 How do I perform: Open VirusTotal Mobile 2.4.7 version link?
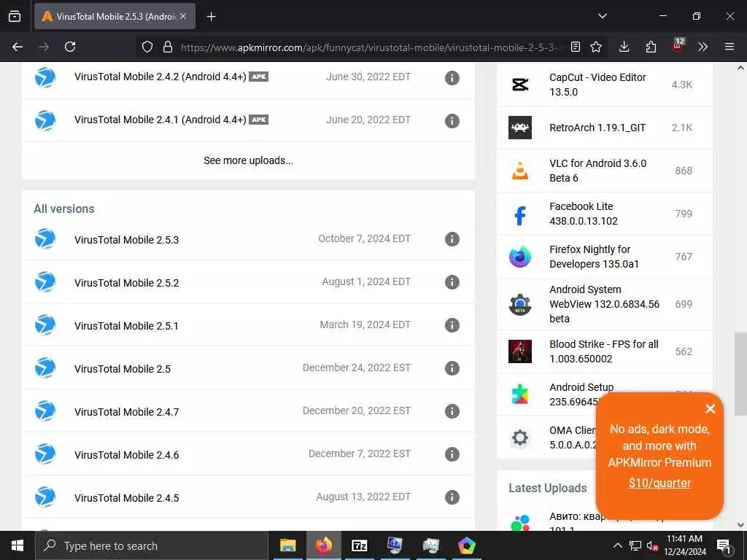126,412
